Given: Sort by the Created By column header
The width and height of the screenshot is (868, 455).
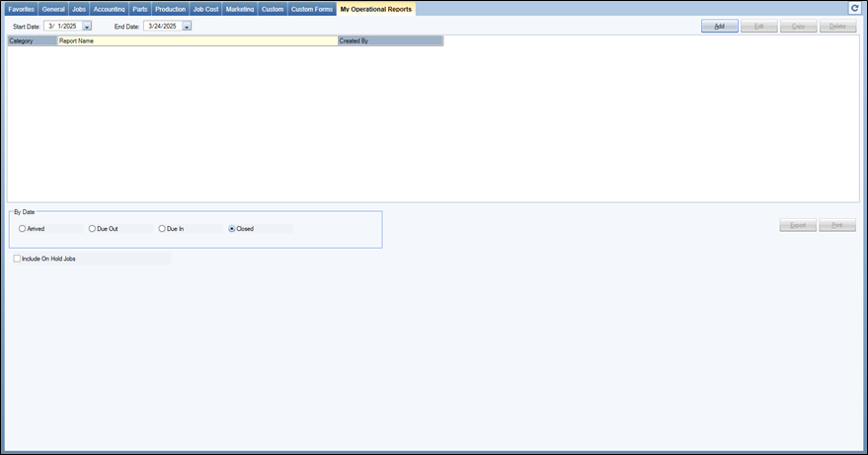Looking at the screenshot, I should [x=390, y=41].
